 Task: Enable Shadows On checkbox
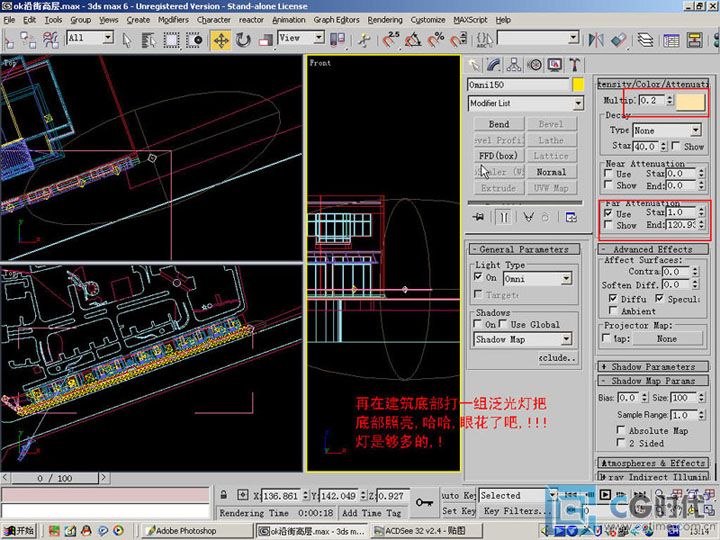point(478,324)
